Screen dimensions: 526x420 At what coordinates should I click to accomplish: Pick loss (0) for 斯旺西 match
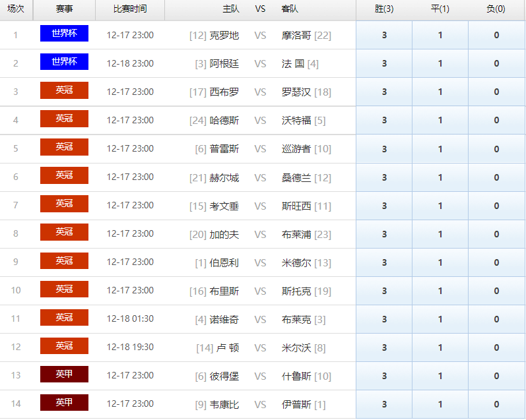coord(496,206)
